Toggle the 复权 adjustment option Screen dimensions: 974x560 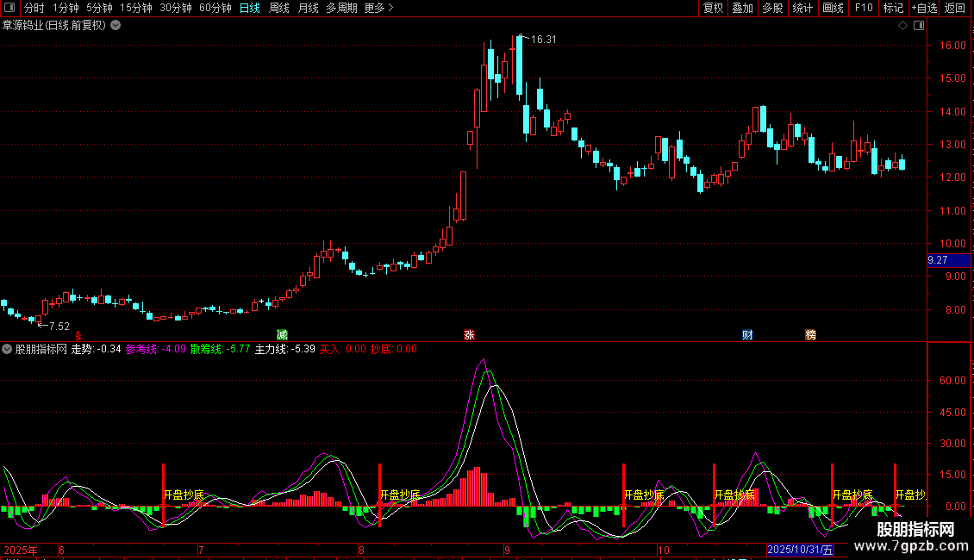click(x=713, y=8)
